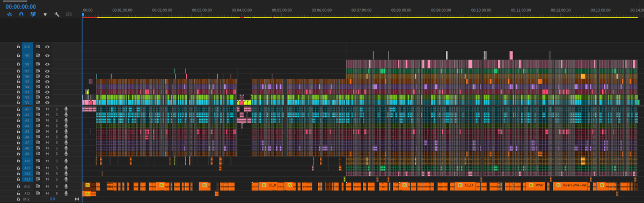644x203 pixels.
Task: Toggle track targeting for V6
Action: (x=27, y=76)
